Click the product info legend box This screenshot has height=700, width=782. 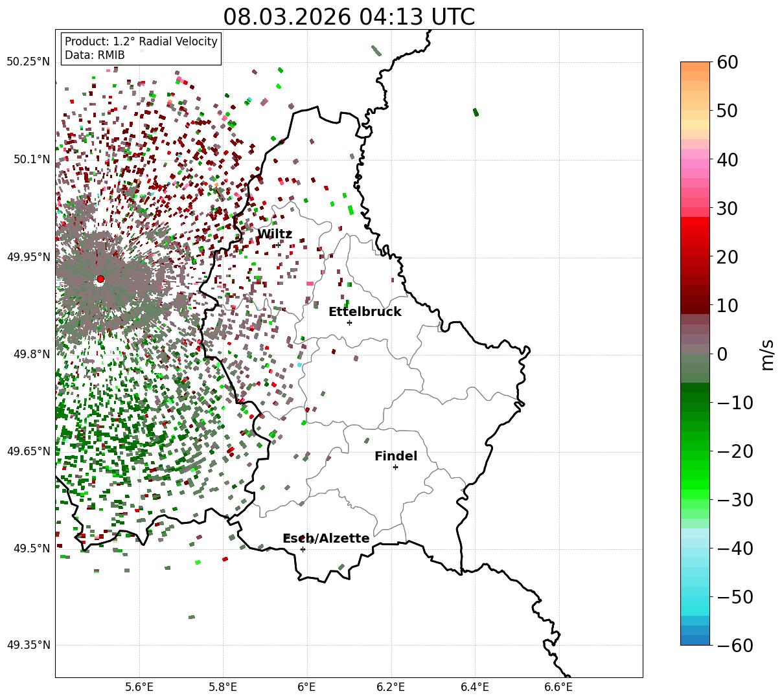click(141, 49)
